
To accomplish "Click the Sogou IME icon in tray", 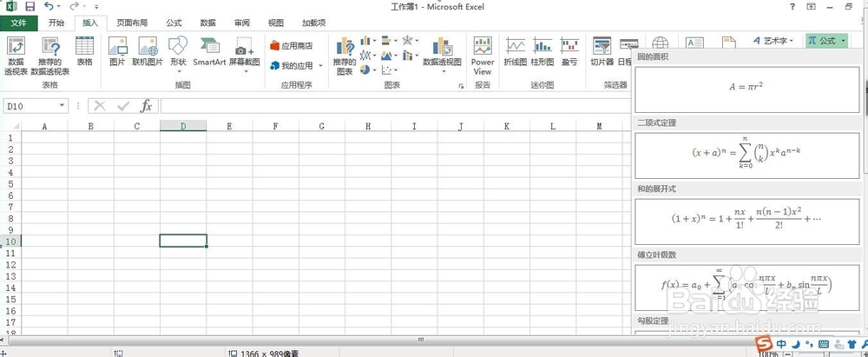I will coord(765,343).
